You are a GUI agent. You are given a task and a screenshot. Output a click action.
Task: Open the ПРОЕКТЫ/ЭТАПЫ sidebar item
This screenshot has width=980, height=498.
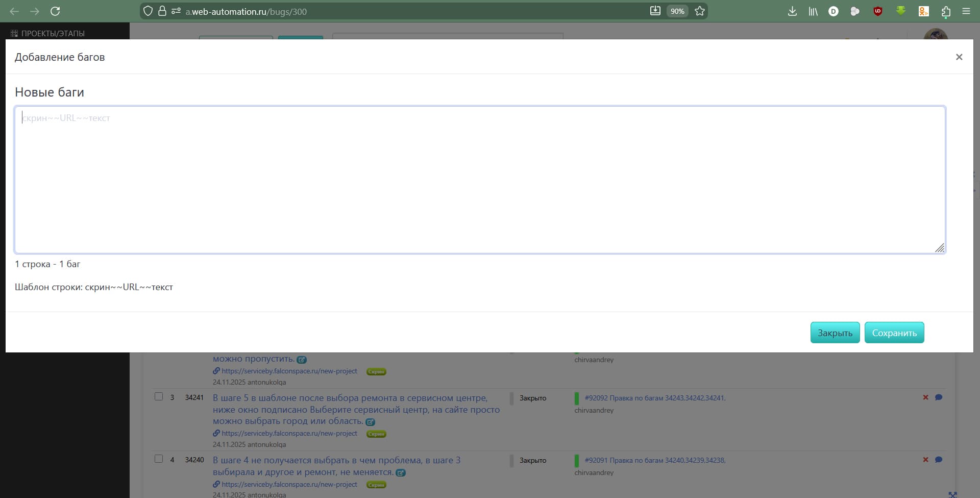(x=53, y=33)
